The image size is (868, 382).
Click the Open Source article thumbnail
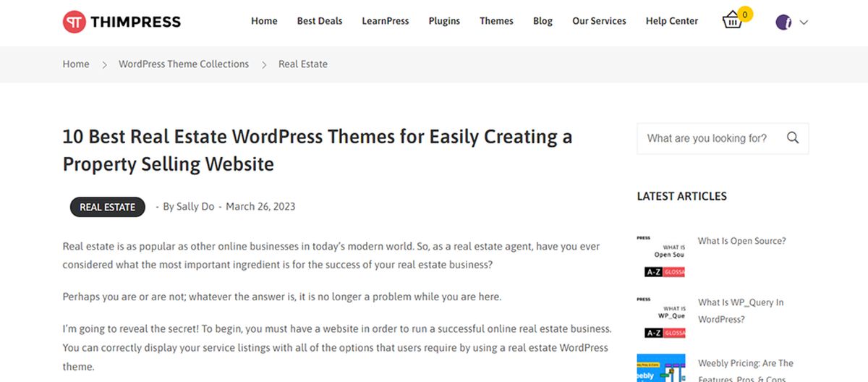pyautogui.click(x=661, y=255)
